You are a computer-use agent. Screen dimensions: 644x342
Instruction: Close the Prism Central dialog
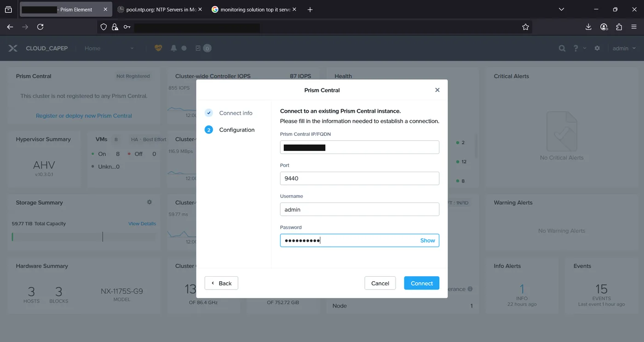pos(437,90)
